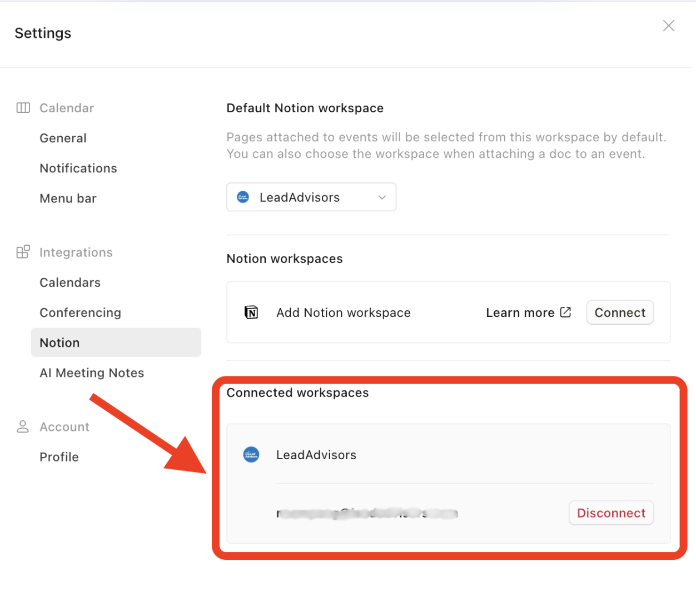The height and width of the screenshot is (616, 696).
Task: Click the Connect button for Notion workspace
Action: coord(620,312)
